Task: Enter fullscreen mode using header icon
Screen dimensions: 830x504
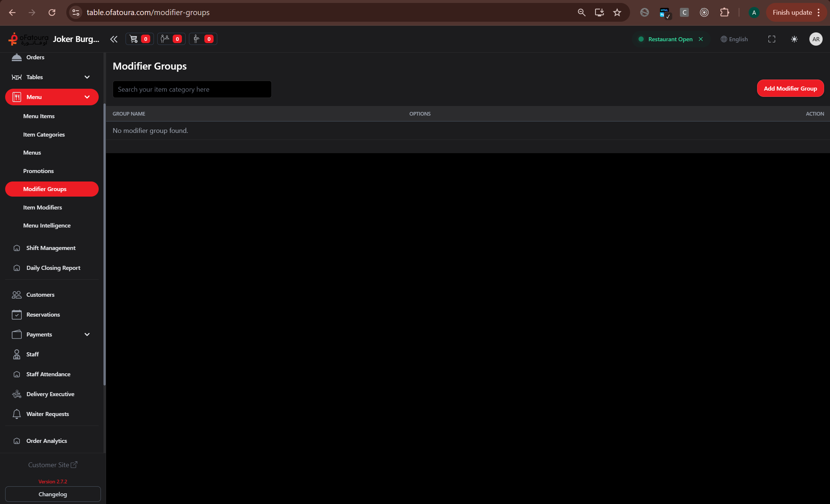Action: 771,39
